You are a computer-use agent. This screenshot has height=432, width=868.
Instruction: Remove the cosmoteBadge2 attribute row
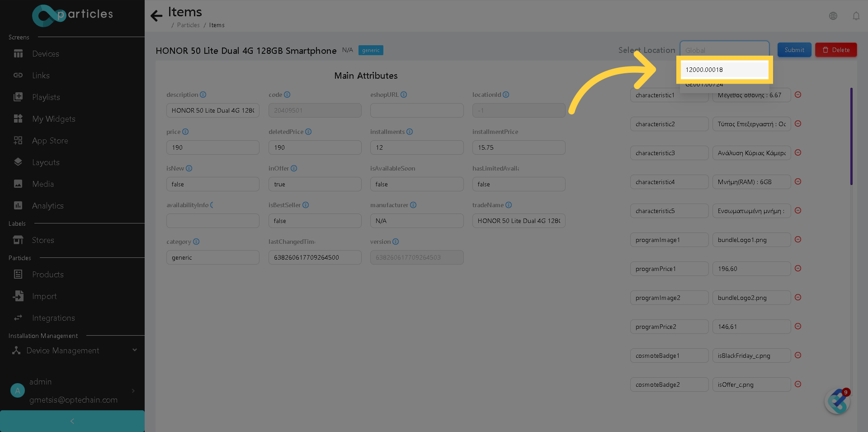coord(798,384)
